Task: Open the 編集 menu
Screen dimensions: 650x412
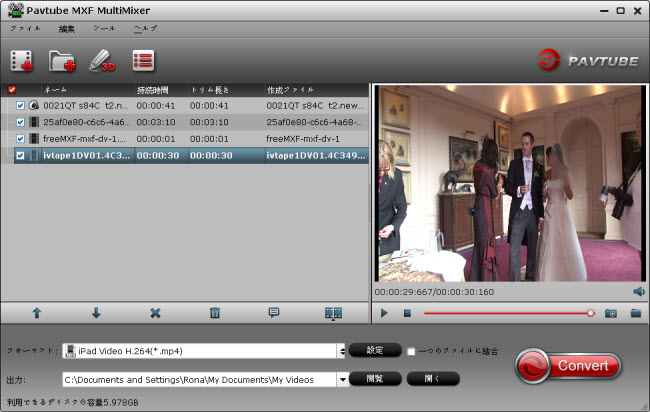Action: [x=67, y=29]
